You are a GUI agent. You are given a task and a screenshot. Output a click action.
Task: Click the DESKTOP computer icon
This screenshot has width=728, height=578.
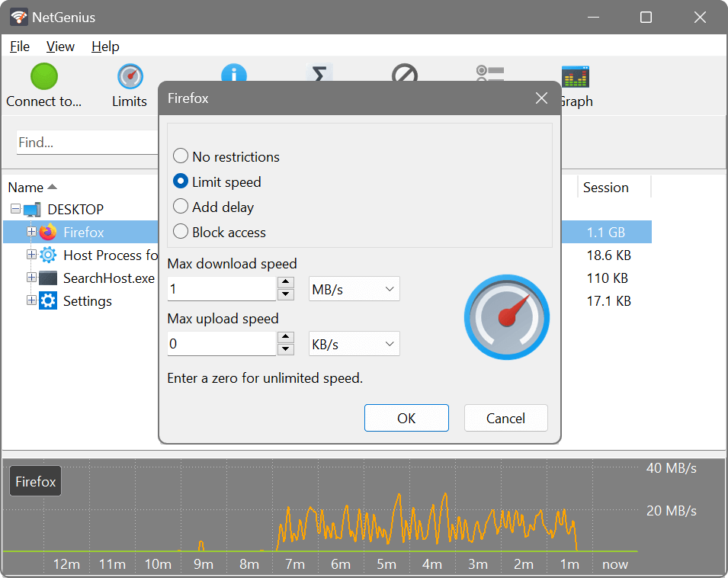pos(32,210)
